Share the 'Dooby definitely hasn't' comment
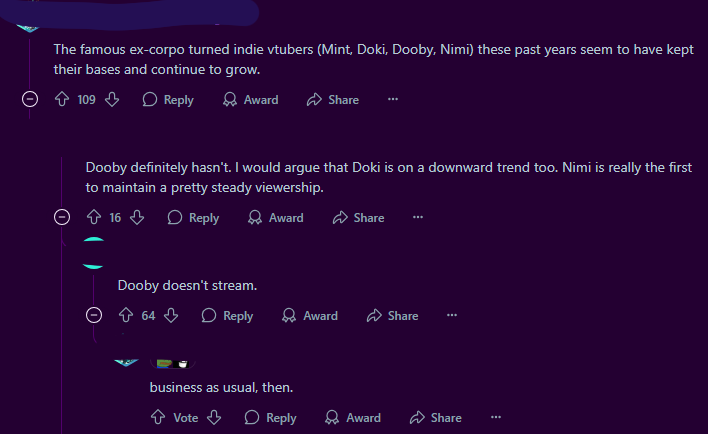Image resolution: width=708 pixels, height=434 pixels. click(x=358, y=218)
